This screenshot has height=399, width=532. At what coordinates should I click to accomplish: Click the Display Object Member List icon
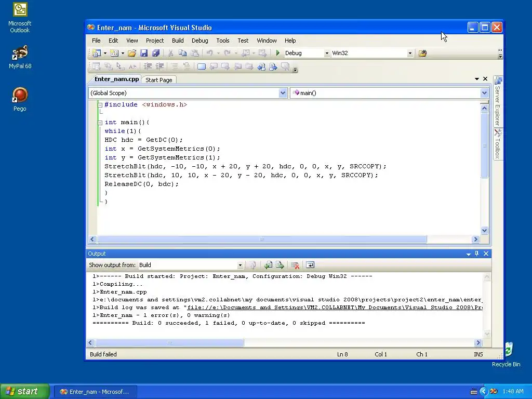click(x=97, y=66)
